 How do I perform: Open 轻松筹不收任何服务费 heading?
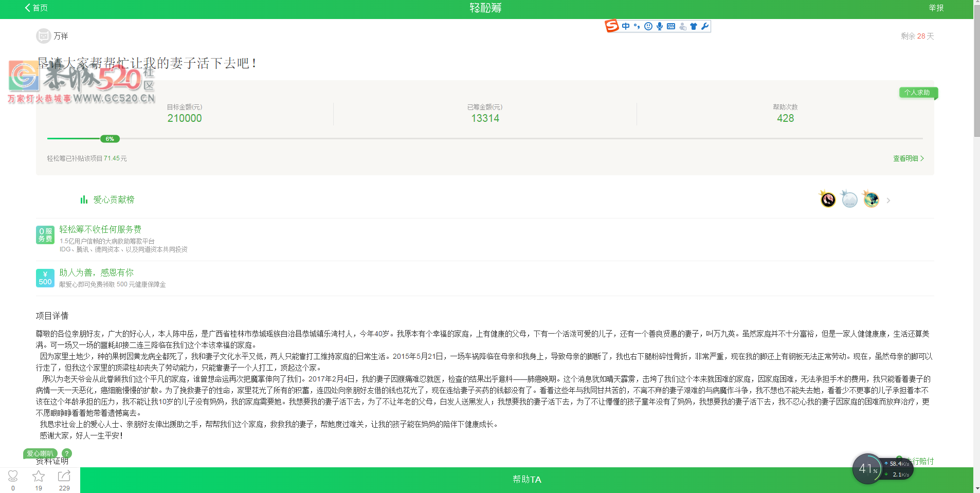(x=100, y=229)
